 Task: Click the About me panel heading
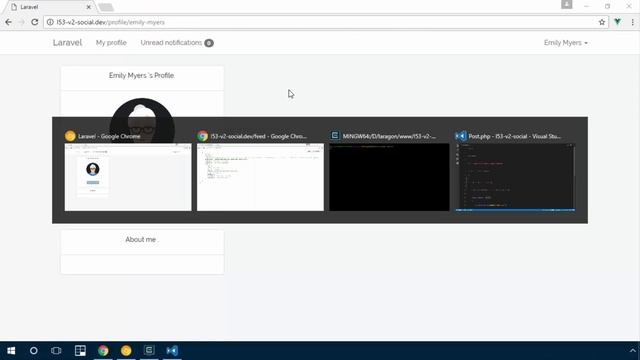(141, 240)
